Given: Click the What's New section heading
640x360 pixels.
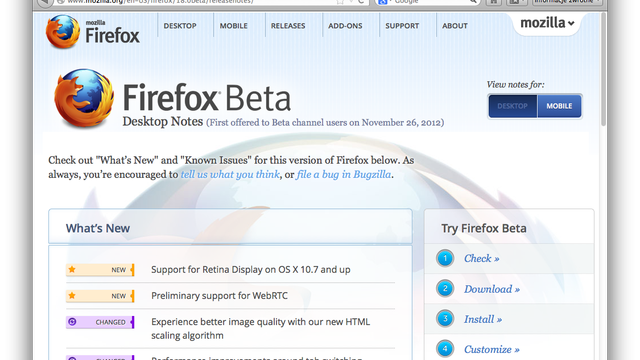Looking at the screenshot, I should 98,228.
